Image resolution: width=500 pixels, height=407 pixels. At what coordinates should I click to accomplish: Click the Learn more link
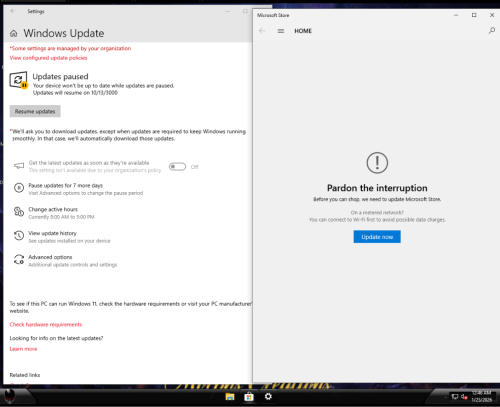point(23,349)
